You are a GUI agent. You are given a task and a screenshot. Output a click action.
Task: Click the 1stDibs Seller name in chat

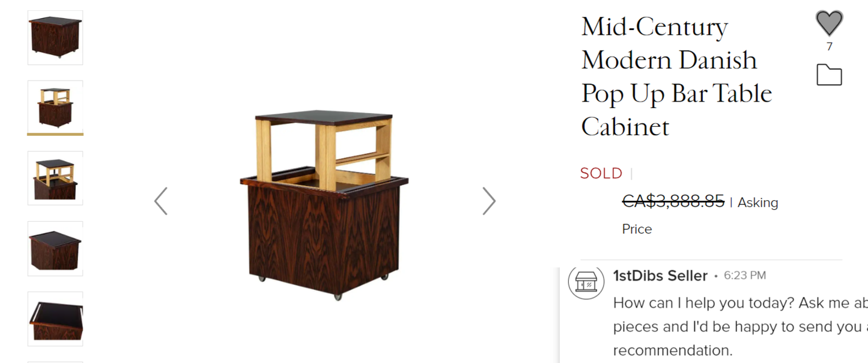click(660, 276)
